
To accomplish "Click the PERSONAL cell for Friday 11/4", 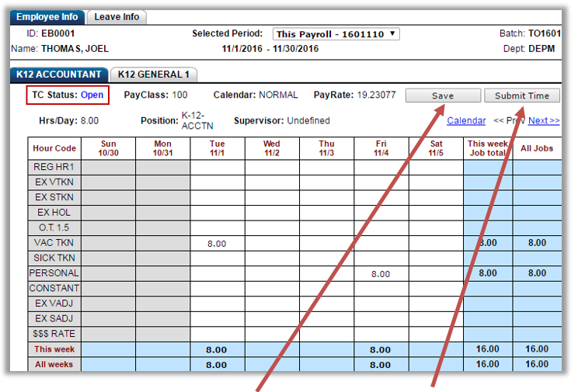I will point(381,273).
